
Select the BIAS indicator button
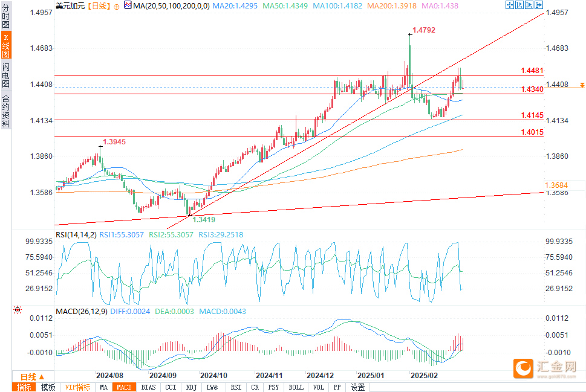point(148,387)
